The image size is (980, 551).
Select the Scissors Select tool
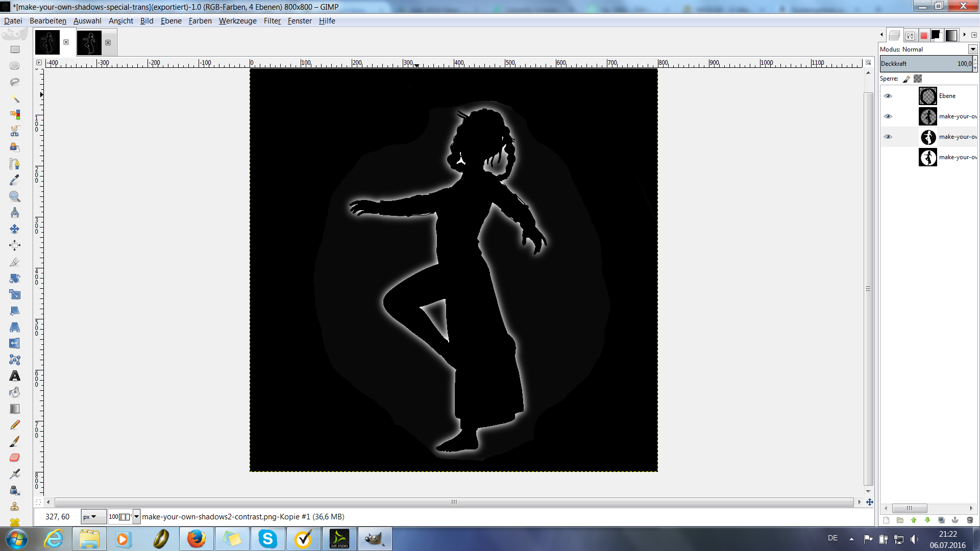(x=15, y=131)
